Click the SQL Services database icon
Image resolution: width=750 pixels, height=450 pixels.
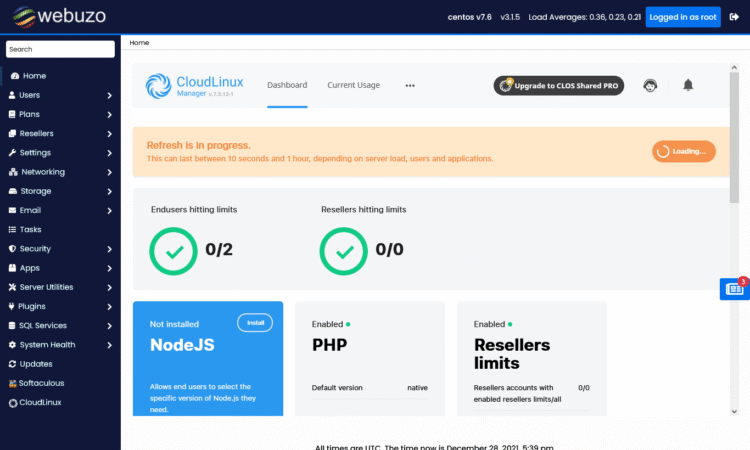(x=12, y=326)
